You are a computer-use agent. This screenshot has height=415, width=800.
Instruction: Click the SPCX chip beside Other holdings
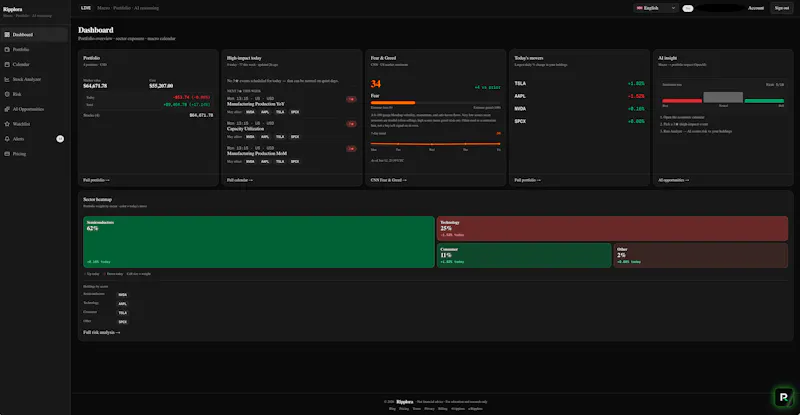pyautogui.click(x=122, y=322)
